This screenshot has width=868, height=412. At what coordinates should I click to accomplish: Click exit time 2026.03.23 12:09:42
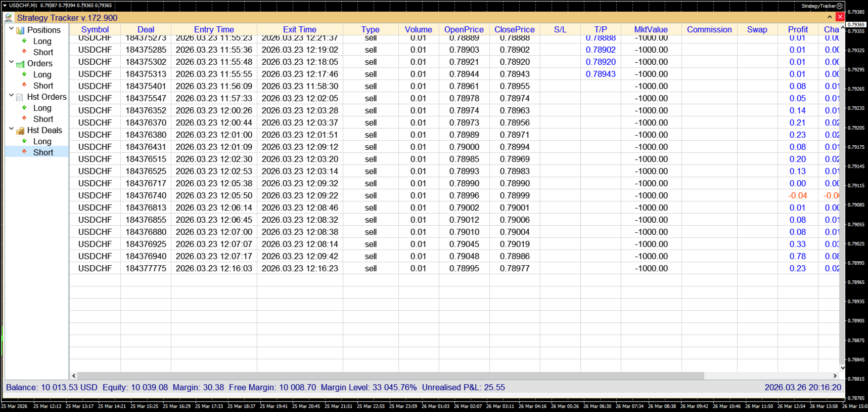[300, 256]
